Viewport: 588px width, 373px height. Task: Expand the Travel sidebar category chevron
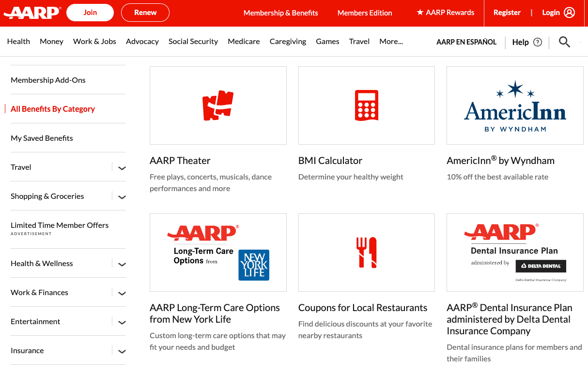click(122, 168)
